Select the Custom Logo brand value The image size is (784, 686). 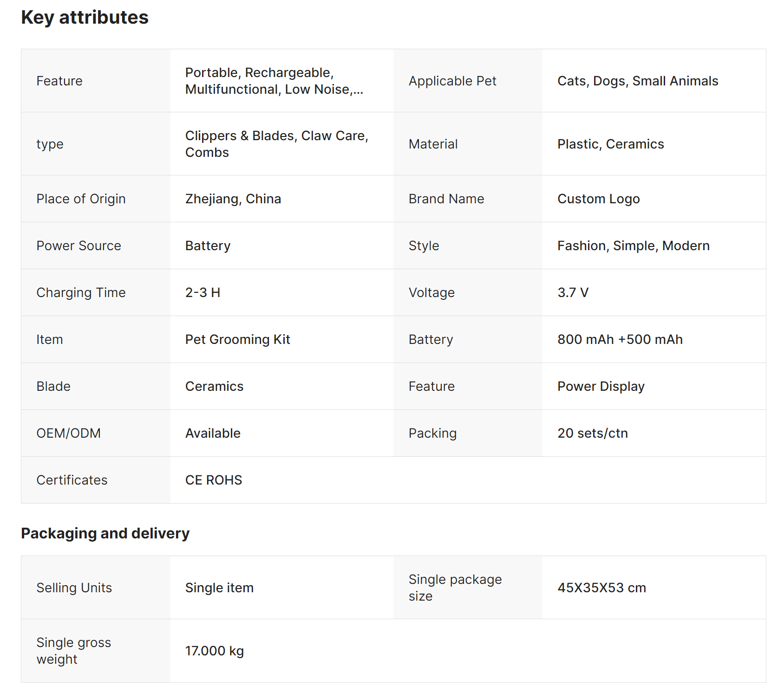click(x=598, y=199)
